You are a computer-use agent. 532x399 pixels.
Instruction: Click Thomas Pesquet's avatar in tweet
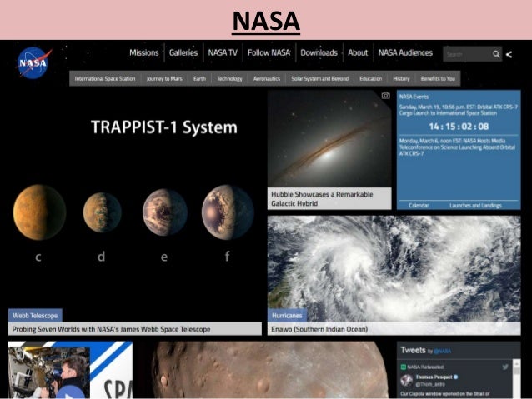coord(406,381)
